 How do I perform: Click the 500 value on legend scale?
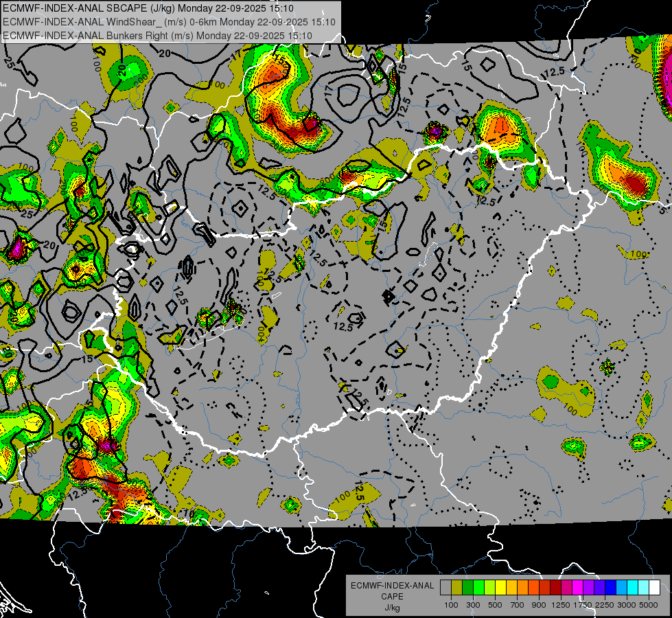pyautogui.click(x=495, y=605)
